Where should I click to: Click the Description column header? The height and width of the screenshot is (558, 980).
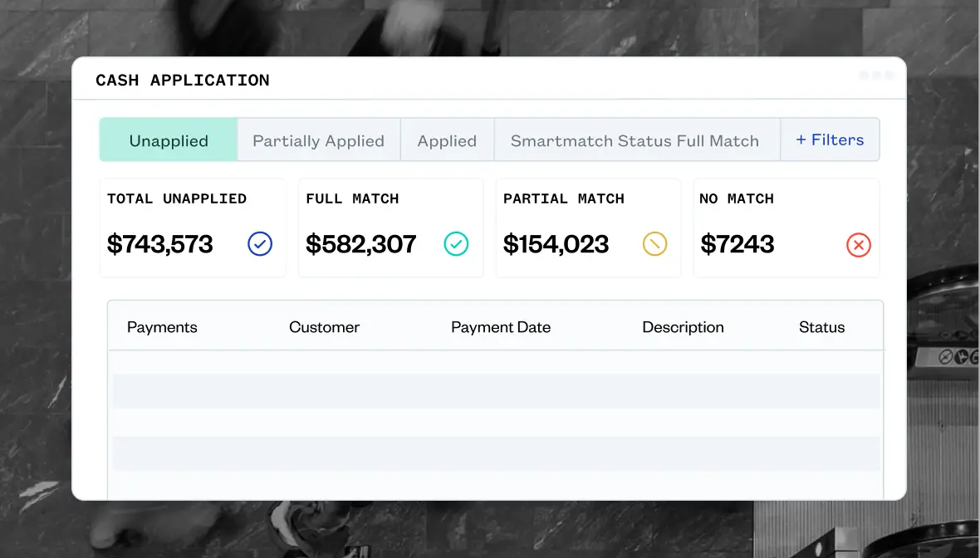(x=683, y=327)
